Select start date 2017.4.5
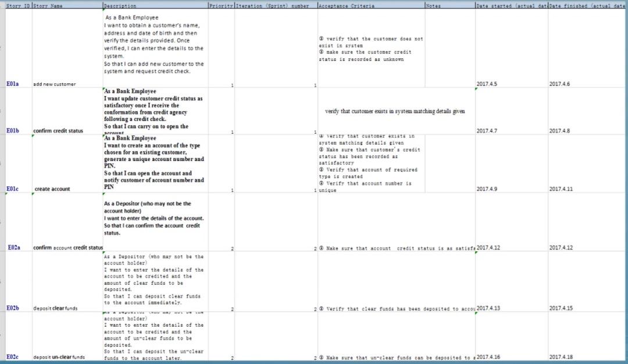This screenshot has width=628, height=364. pyautogui.click(x=487, y=84)
